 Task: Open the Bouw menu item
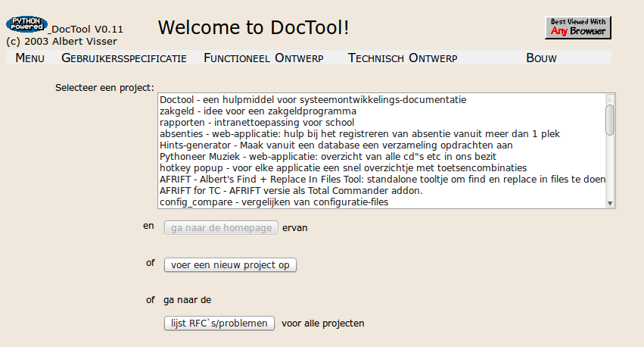click(x=541, y=58)
